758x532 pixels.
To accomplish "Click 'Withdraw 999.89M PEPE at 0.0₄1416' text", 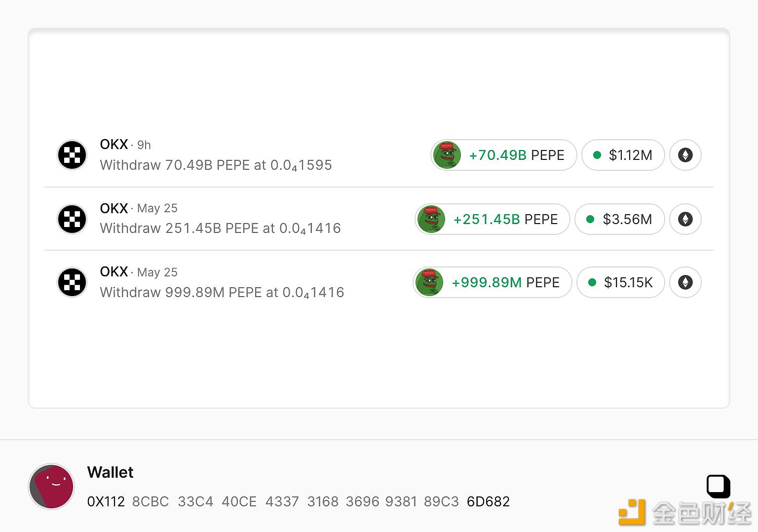I will coord(222,293).
